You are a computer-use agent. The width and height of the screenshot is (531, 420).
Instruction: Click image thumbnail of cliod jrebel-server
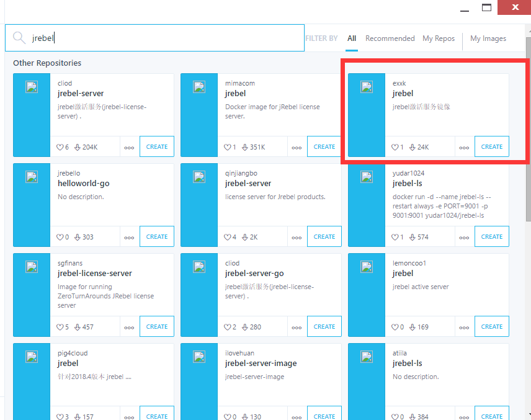pyautogui.click(x=32, y=87)
